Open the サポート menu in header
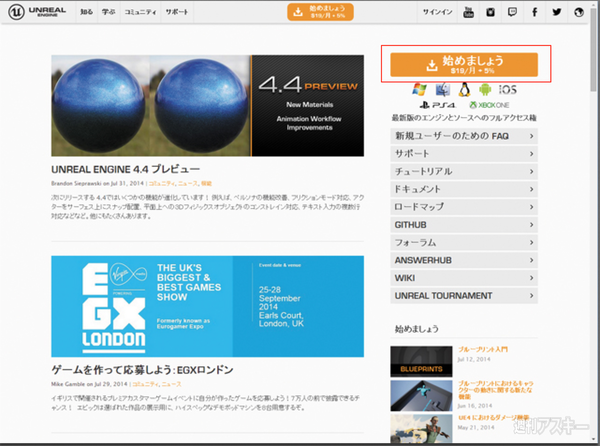 click(x=177, y=12)
